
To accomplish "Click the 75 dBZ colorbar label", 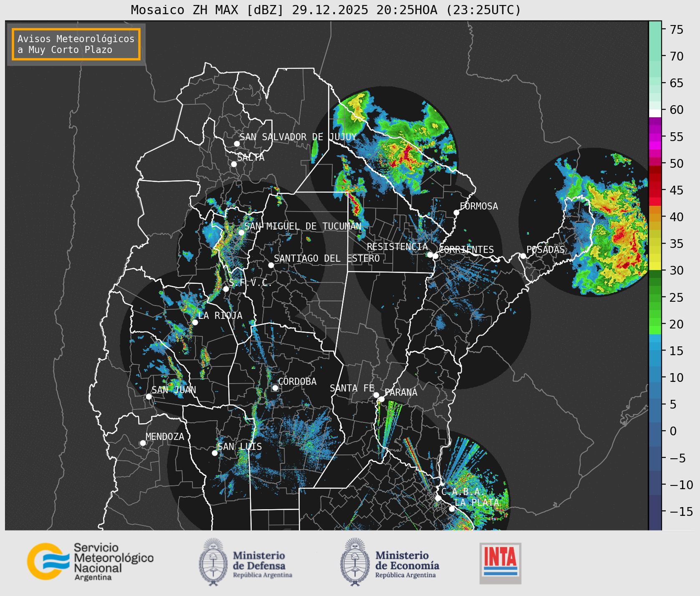I will pos(677,29).
